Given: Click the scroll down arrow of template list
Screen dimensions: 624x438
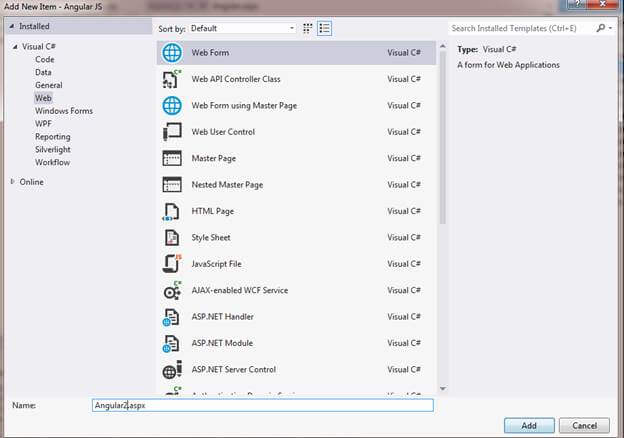Looking at the screenshot, I should pyautogui.click(x=443, y=388).
